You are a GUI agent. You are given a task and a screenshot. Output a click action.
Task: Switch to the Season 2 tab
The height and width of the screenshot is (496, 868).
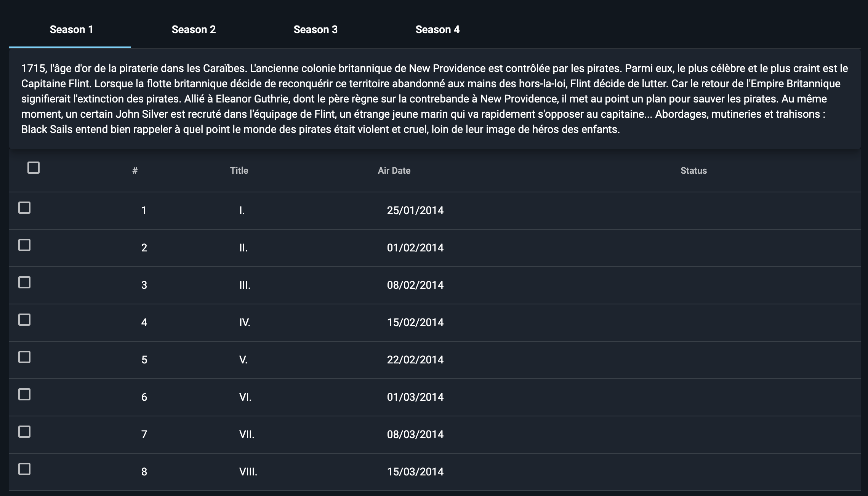(x=194, y=30)
